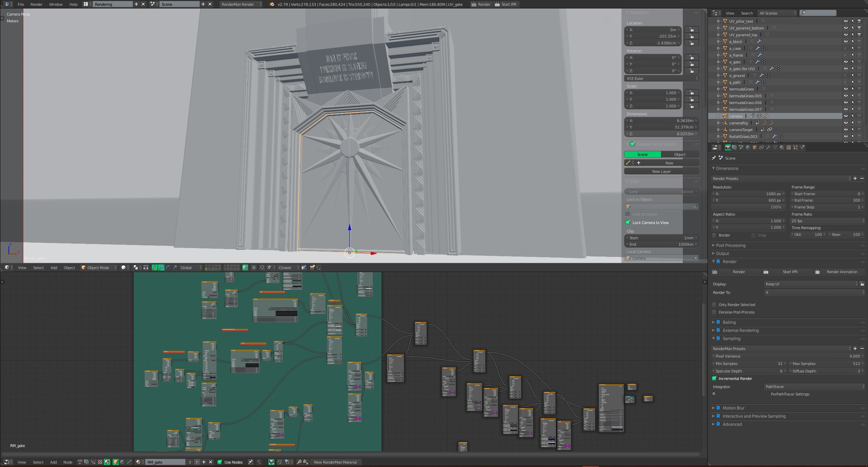The height and width of the screenshot is (467, 868).
Task: Click the Render Animation button
Action: coord(842,272)
